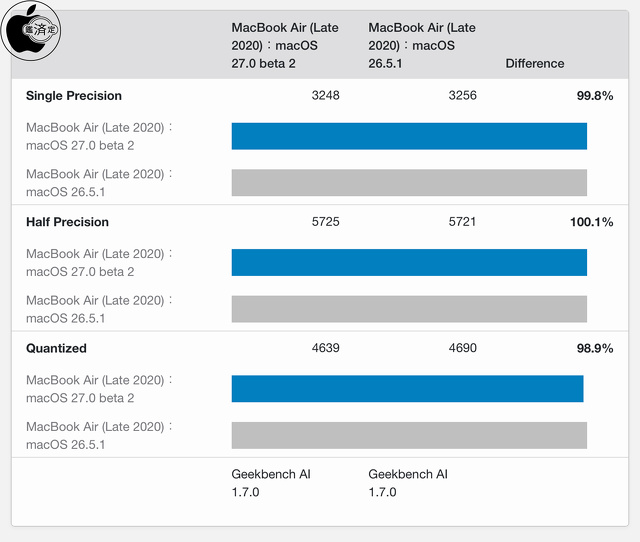
Task: Click the gray Half Precision bar
Action: pyautogui.click(x=409, y=309)
